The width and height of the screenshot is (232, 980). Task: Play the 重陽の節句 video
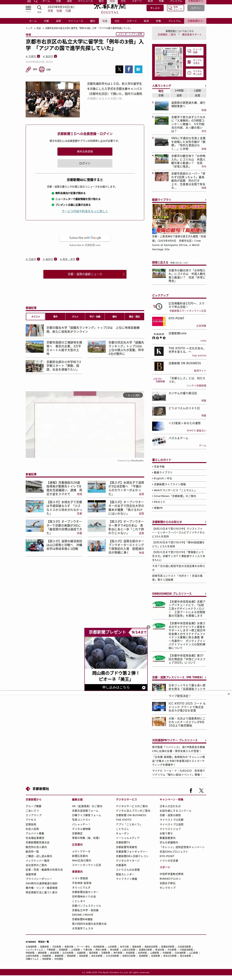click(179, 219)
